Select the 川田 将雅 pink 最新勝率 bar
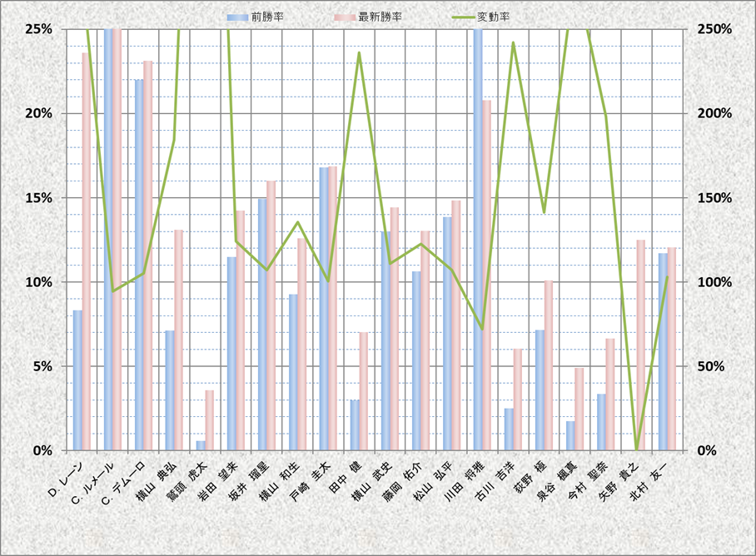 click(486, 275)
